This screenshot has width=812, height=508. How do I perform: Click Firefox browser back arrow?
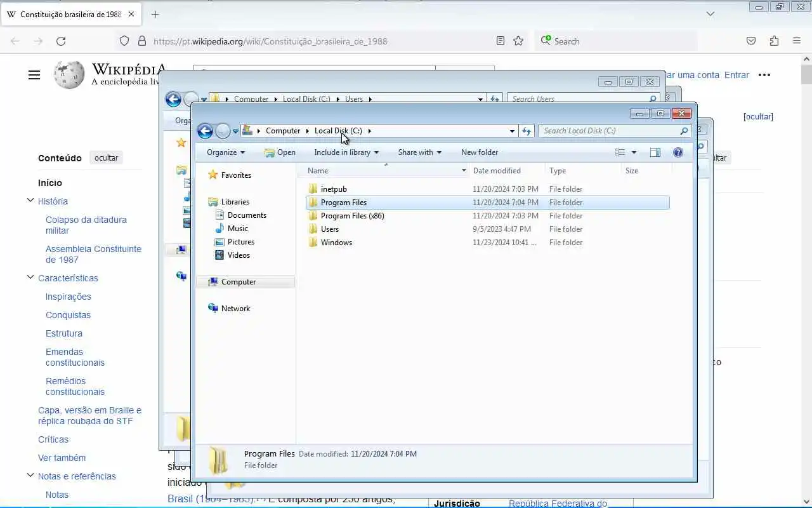15,41
